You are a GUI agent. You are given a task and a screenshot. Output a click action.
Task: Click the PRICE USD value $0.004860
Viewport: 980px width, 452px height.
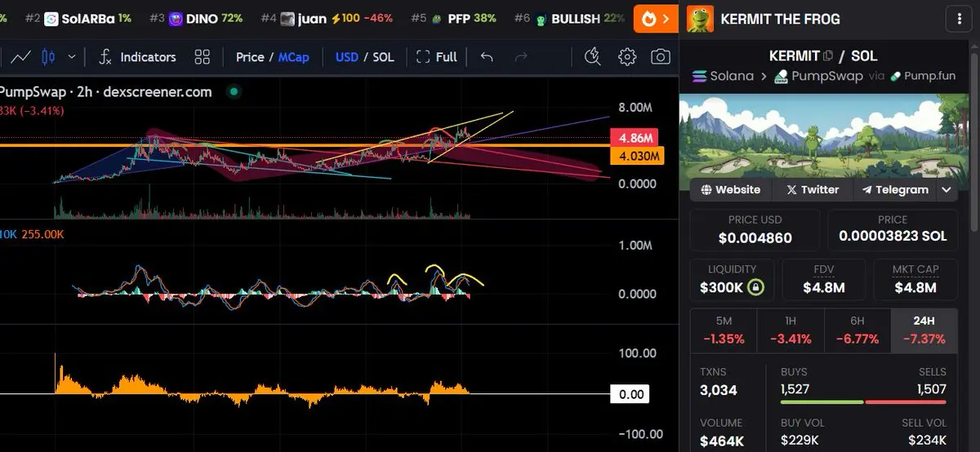tap(755, 237)
